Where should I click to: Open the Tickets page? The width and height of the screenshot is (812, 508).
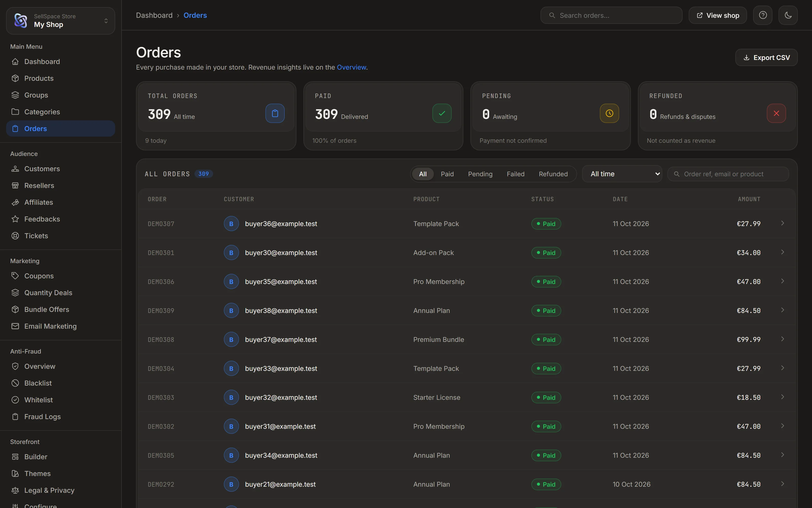click(60, 236)
